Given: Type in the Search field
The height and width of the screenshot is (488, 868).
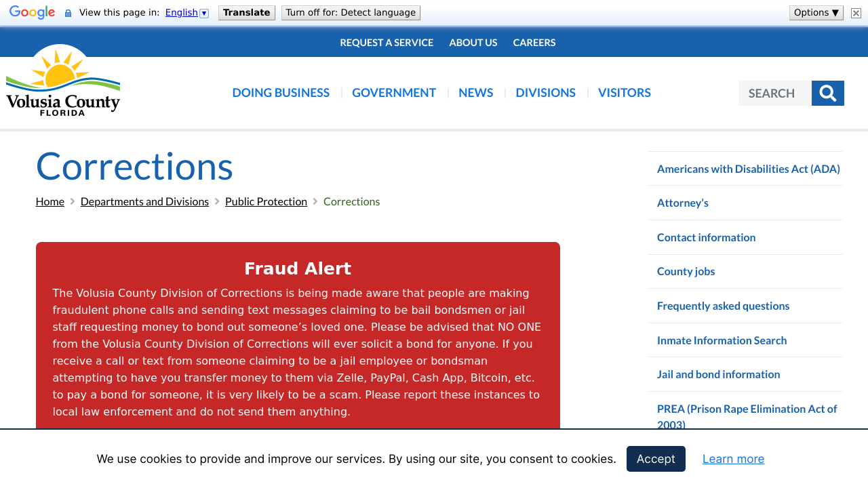Looking at the screenshot, I should point(774,93).
